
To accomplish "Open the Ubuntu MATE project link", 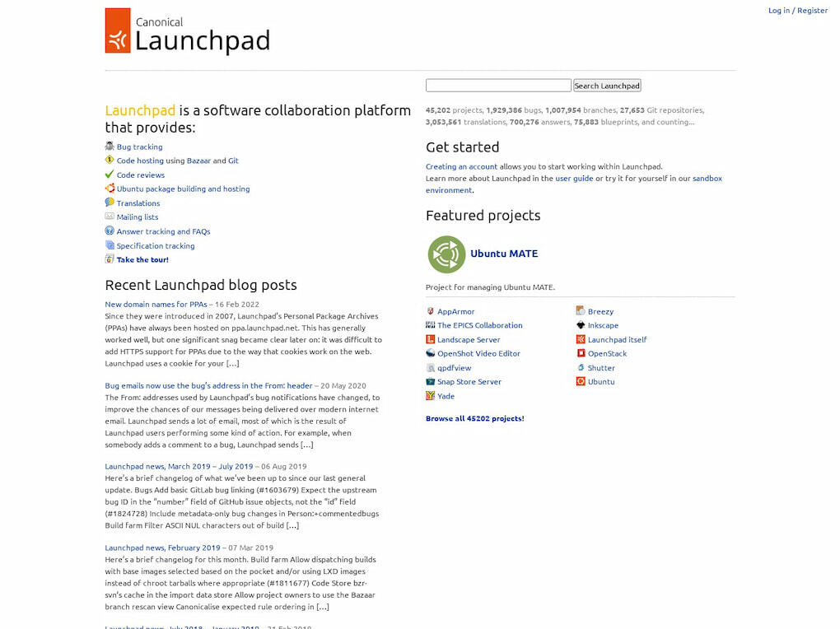I will 506,254.
